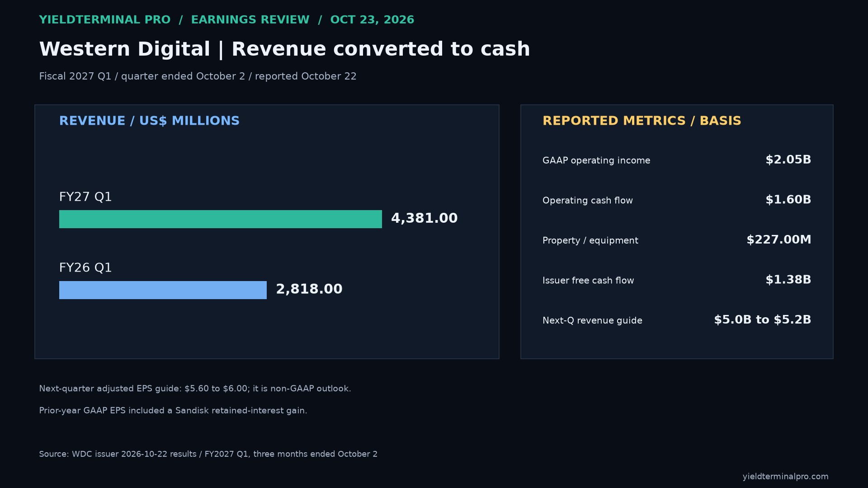The height and width of the screenshot is (488, 868).
Task: Click the green FY27 Q1 revenue bar
Action: coord(221,219)
